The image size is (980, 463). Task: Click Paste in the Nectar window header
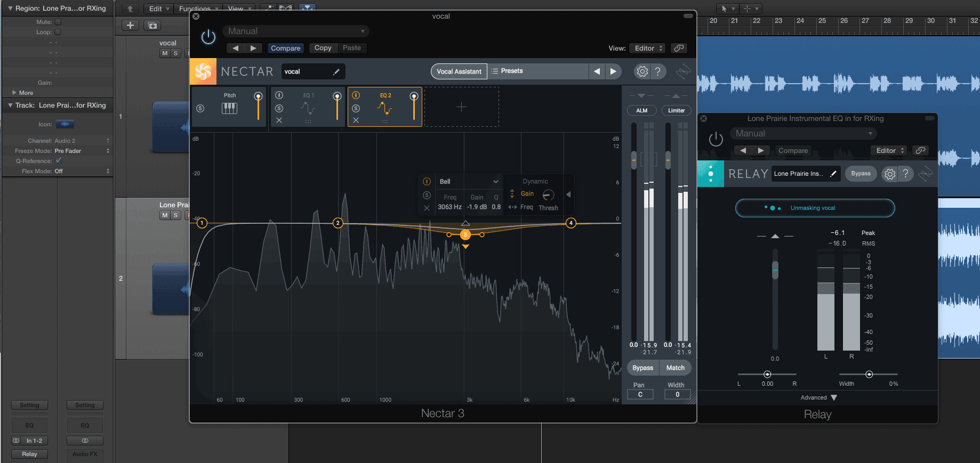(x=351, y=48)
